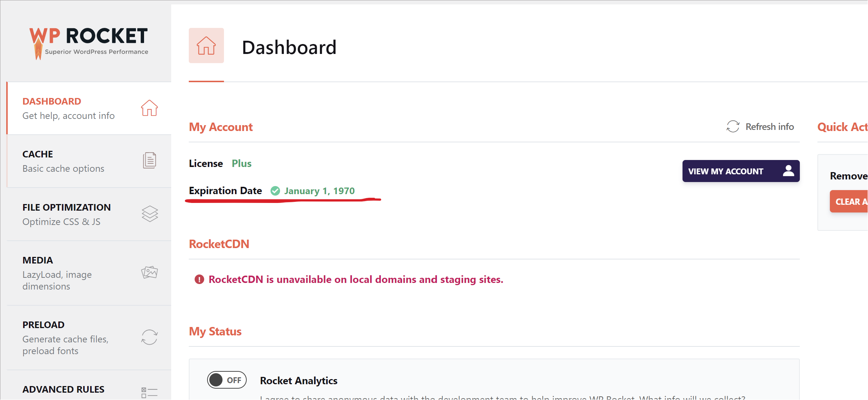
Task: Click the Quick Actions heading
Action: pos(842,127)
